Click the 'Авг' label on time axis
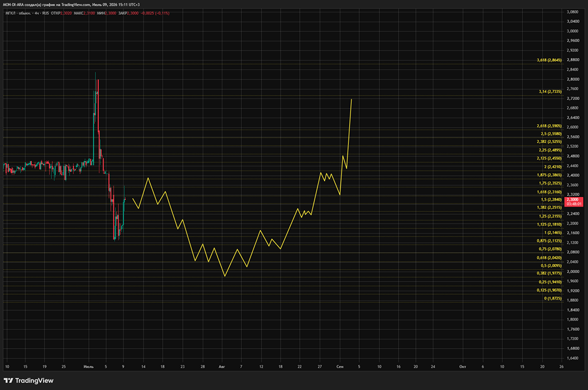588x390 pixels. point(222,366)
